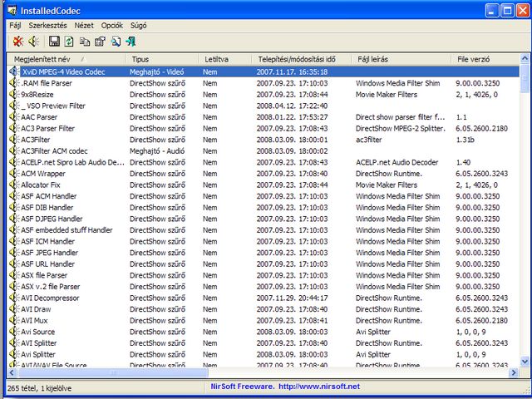Click the speaker icon beside ACM Wrapper
Viewport: 532px width, 399px height.
click(x=14, y=174)
